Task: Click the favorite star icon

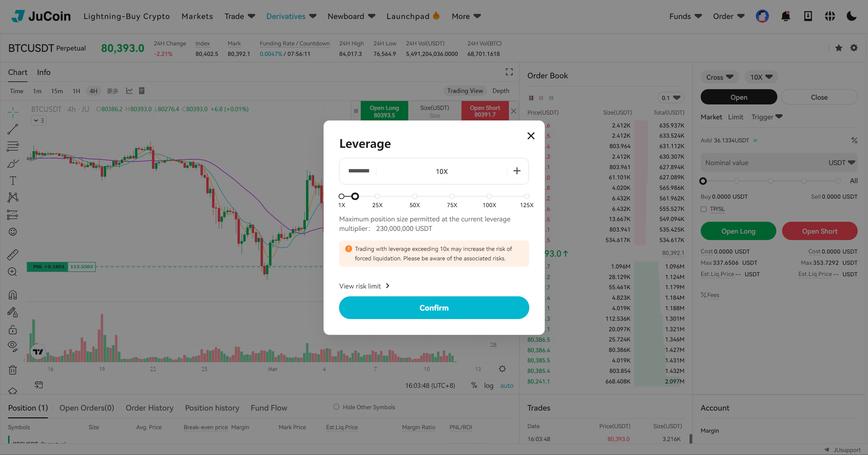Action: coord(839,48)
